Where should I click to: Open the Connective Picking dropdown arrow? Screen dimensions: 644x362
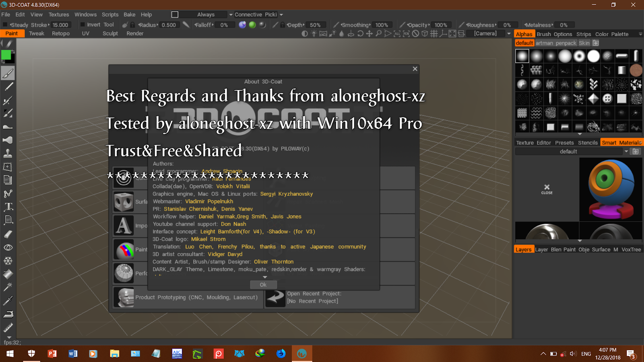tap(281, 15)
